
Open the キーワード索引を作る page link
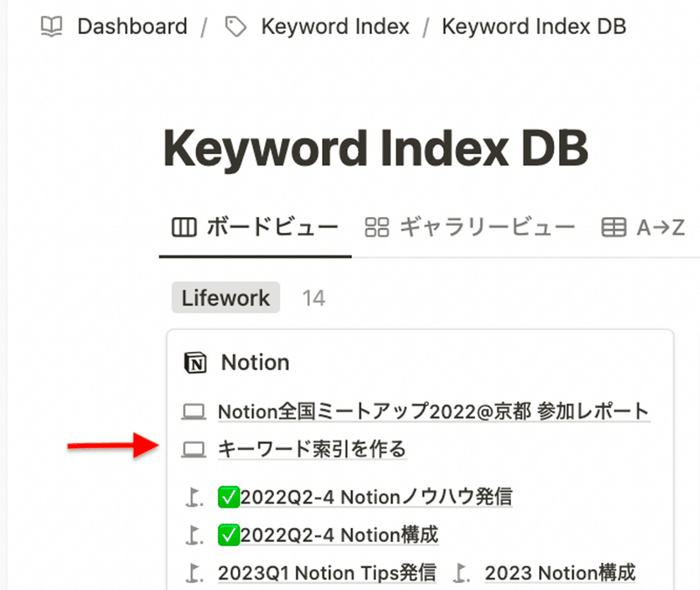tap(312, 449)
